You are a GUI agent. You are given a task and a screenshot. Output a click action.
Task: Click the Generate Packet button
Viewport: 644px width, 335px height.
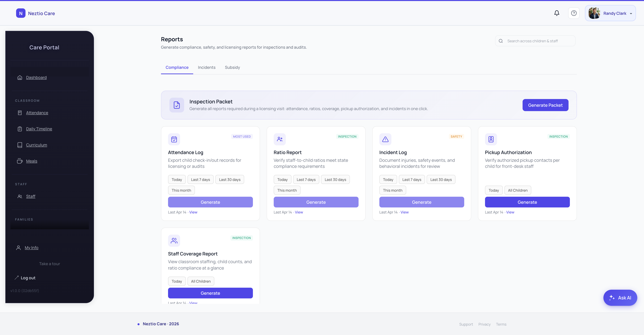tap(545, 105)
